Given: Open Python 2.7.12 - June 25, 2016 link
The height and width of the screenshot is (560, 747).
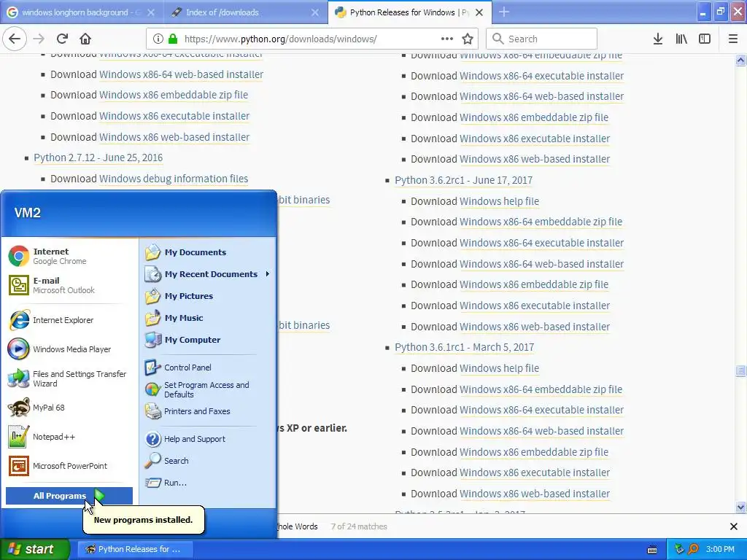Looking at the screenshot, I should (x=98, y=157).
